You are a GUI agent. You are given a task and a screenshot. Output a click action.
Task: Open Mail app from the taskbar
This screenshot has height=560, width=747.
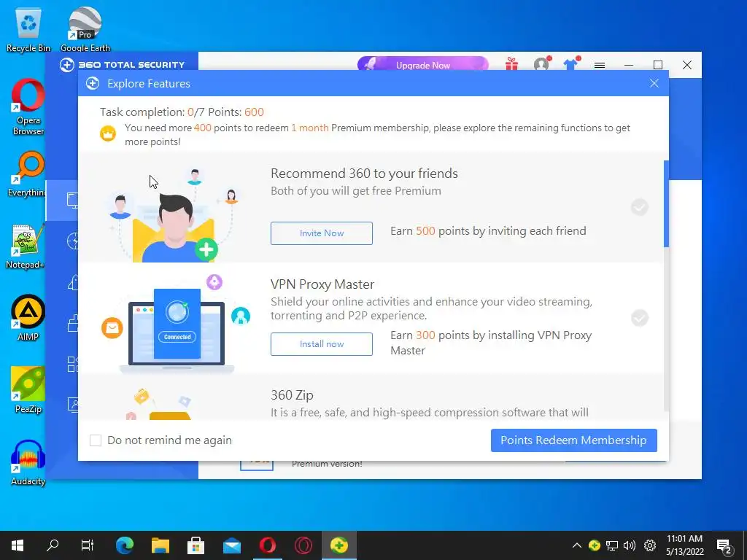[232, 545]
